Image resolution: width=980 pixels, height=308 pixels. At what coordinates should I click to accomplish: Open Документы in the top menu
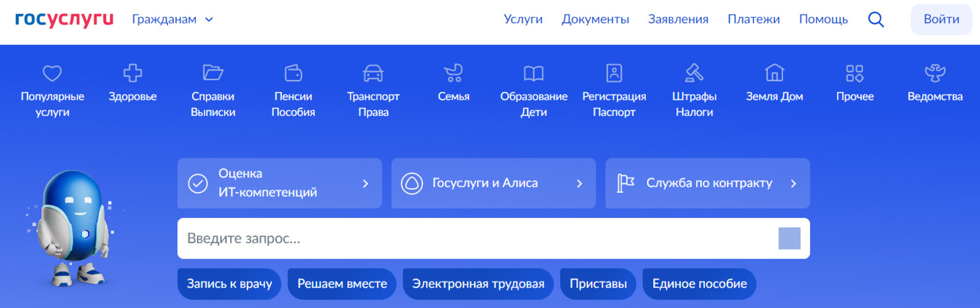(595, 20)
